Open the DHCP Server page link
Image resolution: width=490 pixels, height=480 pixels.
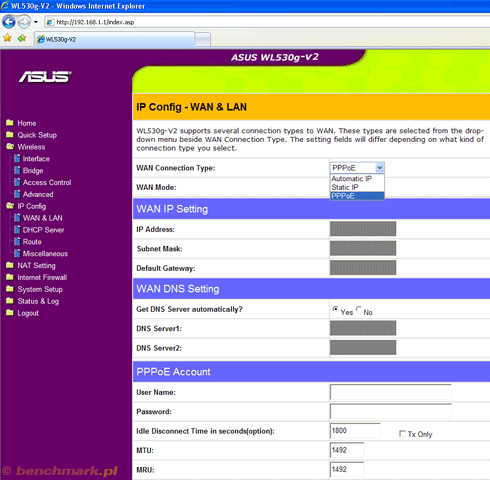43,230
